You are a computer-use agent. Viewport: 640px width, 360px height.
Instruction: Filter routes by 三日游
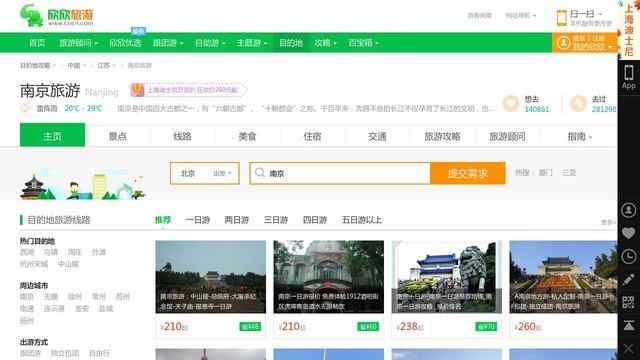coord(276,220)
